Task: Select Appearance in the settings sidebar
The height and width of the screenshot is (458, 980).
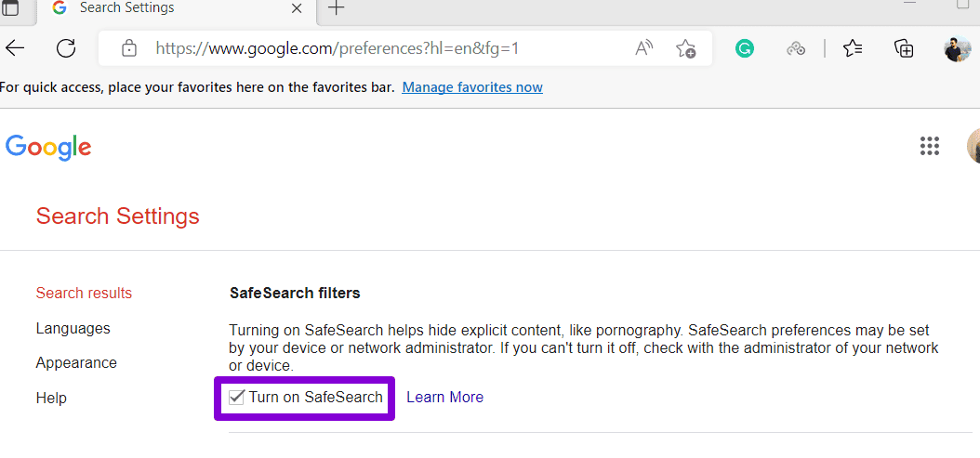Action: (x=76, y=362)
